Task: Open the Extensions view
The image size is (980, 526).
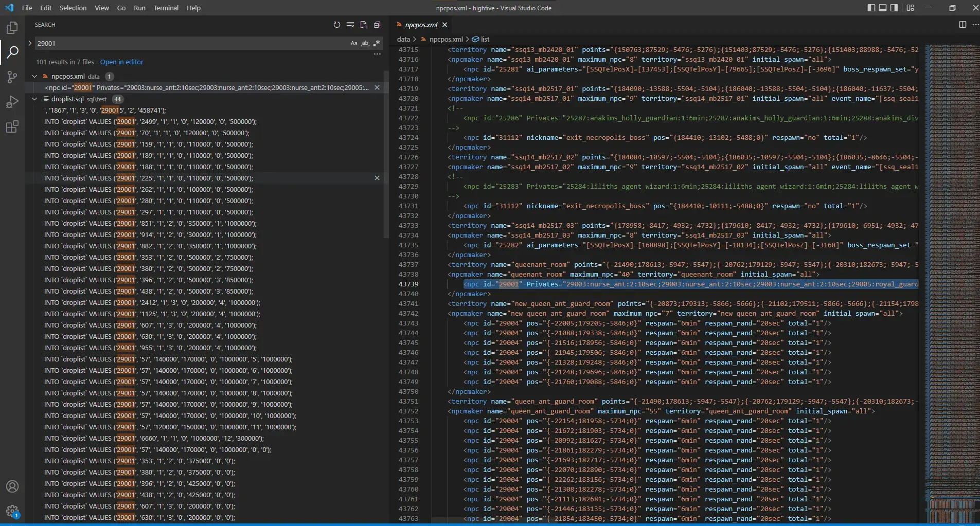Action: click(12, 126)
